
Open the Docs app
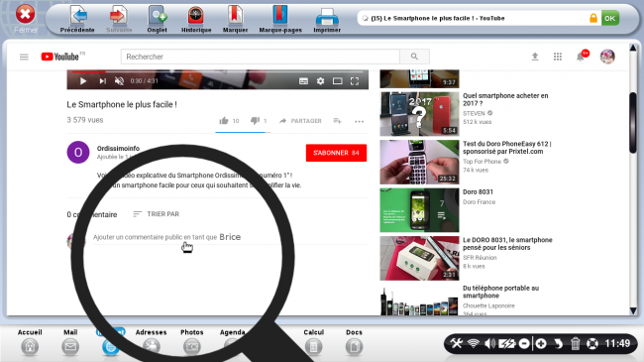[354, 342]
